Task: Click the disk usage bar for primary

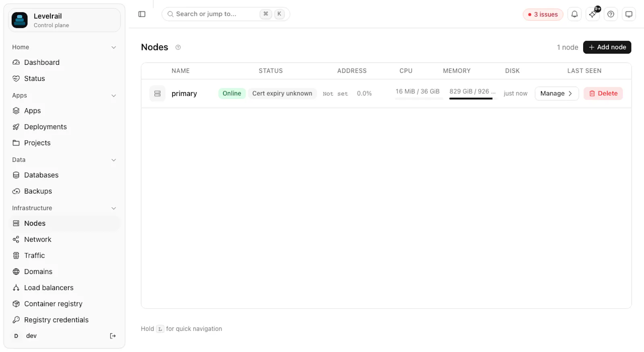Action: click(x=473, y=98)
